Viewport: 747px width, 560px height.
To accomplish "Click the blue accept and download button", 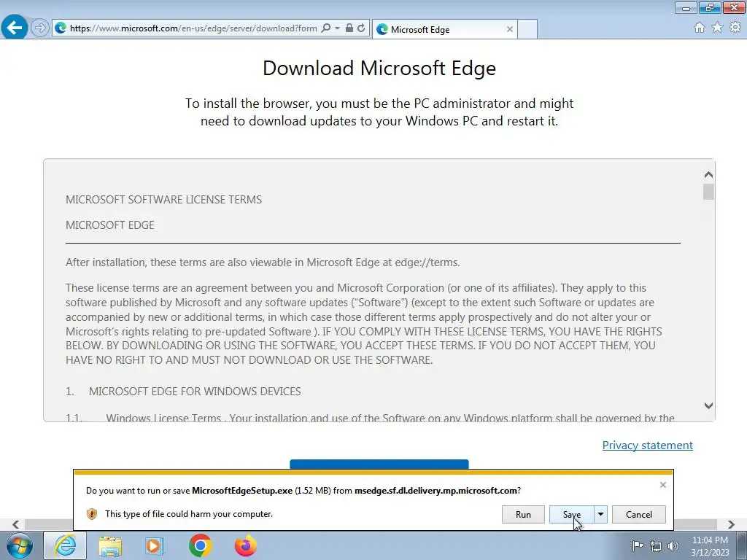I will click(x=379, y=464).
